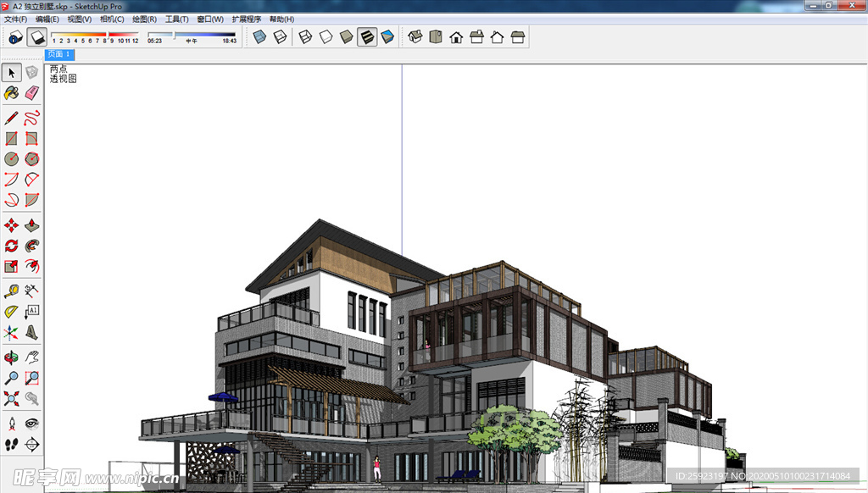Switch to Hidden Line face style
The image size is (868, 493).
pyautogui.click(x=326, y=37)
